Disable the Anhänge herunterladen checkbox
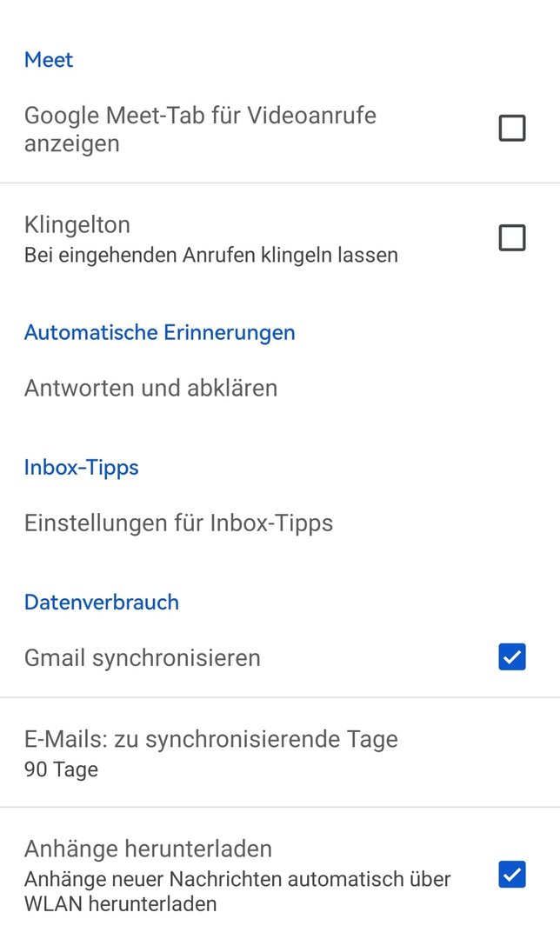 pos(511,874)
